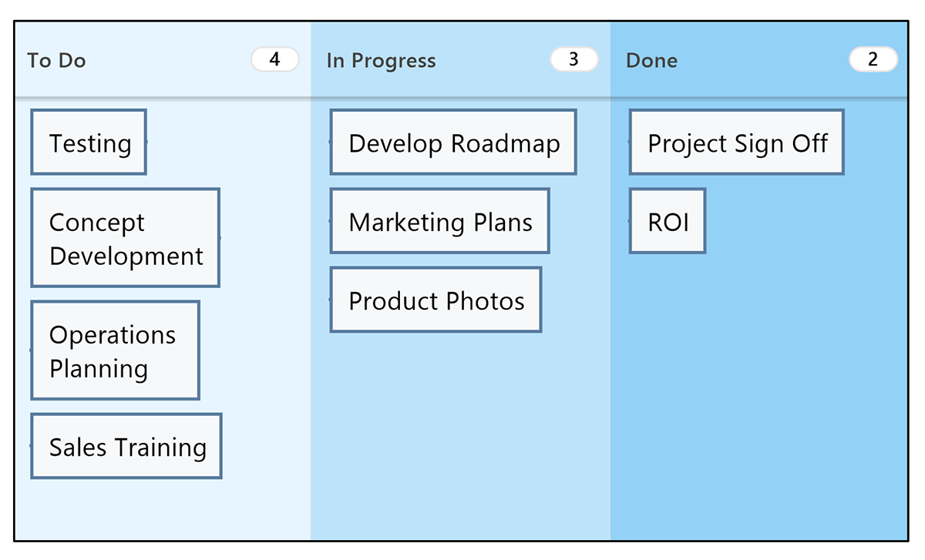
Task: Open the Project Sign Off card
Action: click(x=736, y=143)
